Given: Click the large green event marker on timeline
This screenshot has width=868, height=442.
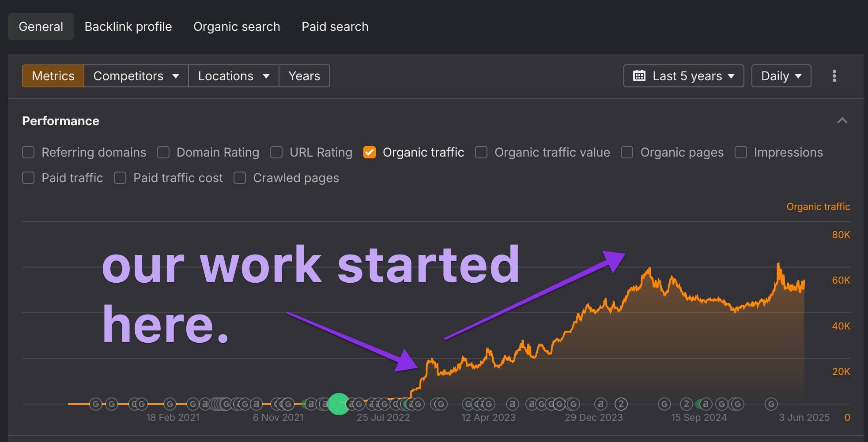Looking at the screenshot, I should pos(339,404).
